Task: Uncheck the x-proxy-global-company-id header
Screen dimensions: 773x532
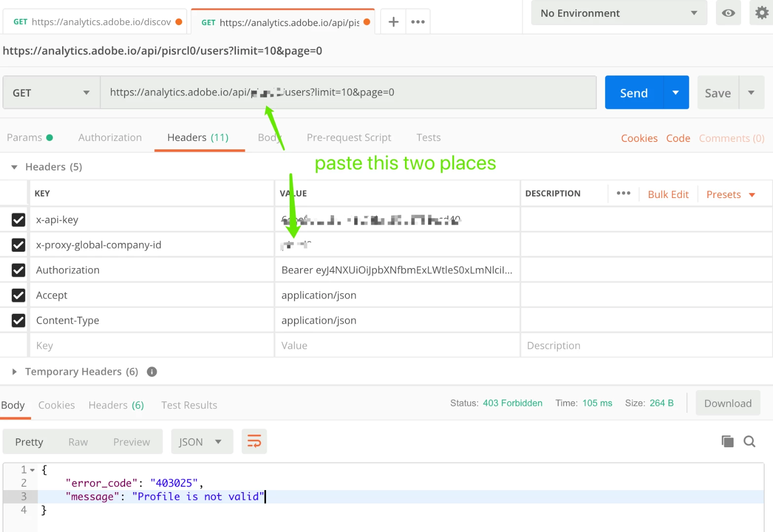Action: (18, 245)
